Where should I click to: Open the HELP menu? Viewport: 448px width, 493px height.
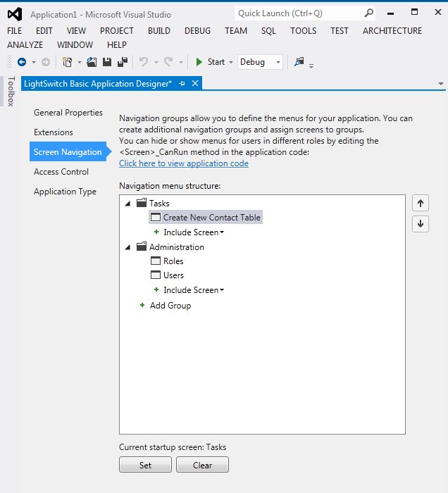pyautogui.click(x=117, y=45)
